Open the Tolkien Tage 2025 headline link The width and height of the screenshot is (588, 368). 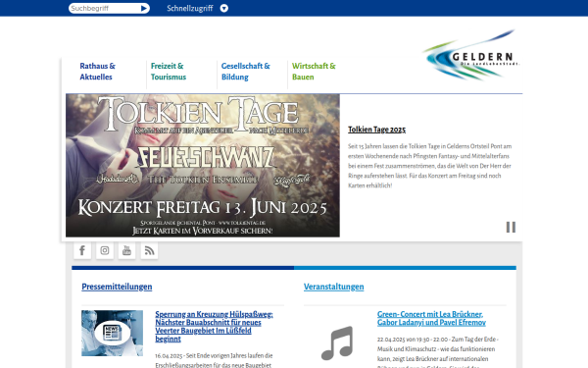[376, 130]
